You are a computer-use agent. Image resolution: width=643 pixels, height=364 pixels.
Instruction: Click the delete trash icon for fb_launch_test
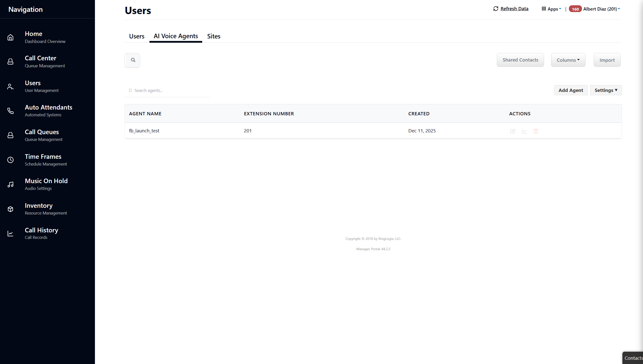[x=536, y=131]
